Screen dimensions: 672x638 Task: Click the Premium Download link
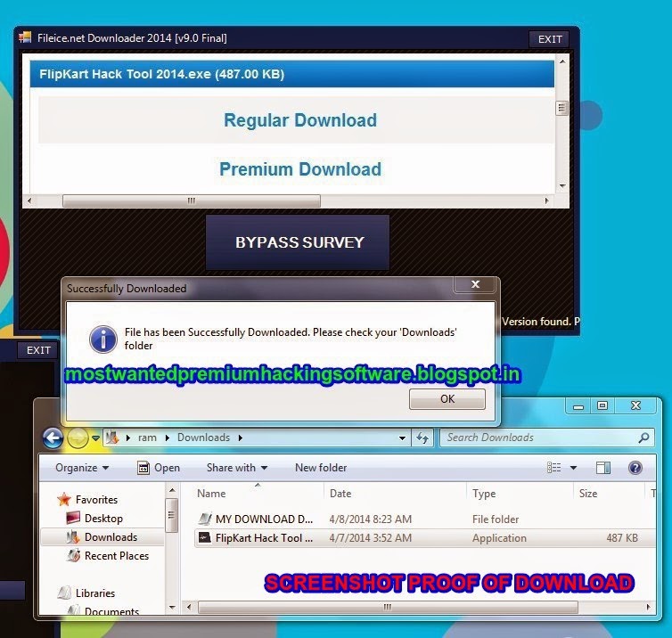tap(300, 169)
